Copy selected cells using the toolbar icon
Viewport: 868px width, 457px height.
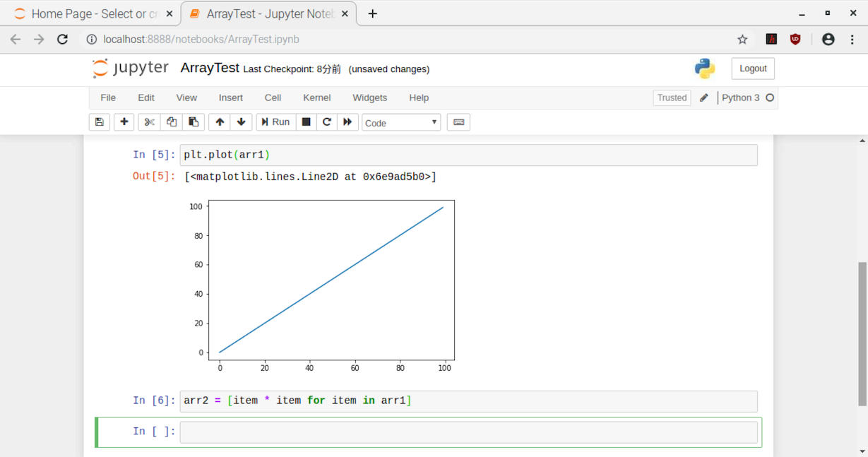click(x=172, y=122)
